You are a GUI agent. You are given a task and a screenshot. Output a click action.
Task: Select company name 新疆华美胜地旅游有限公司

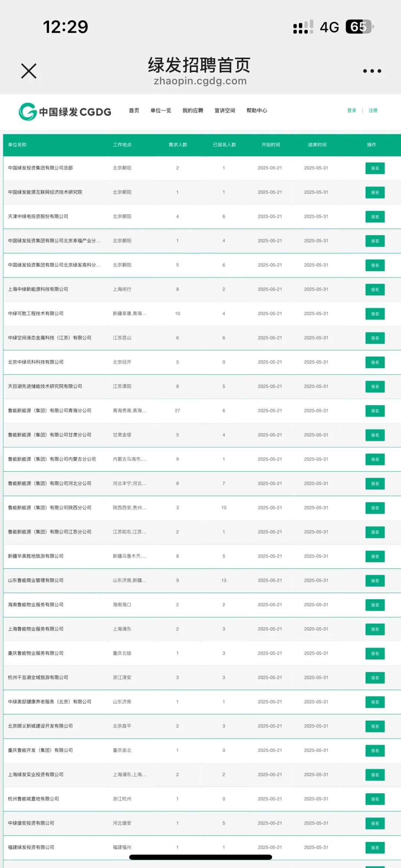pyautogui.click(x=36, y=556)
